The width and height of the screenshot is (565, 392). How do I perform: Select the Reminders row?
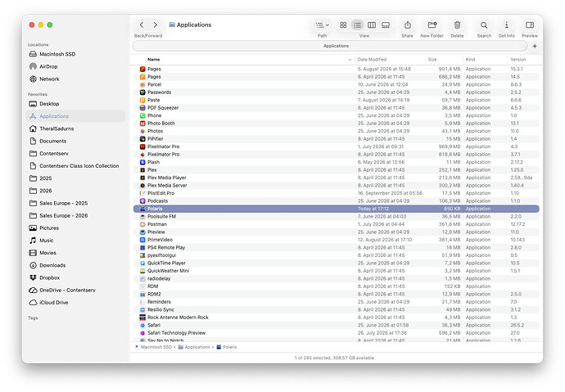click(337, 302)
